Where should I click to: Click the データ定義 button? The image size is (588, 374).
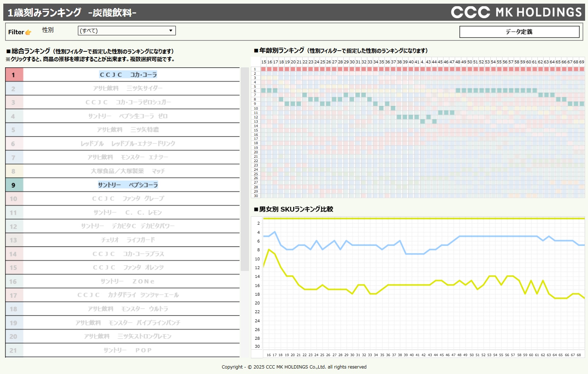(519, 32)
